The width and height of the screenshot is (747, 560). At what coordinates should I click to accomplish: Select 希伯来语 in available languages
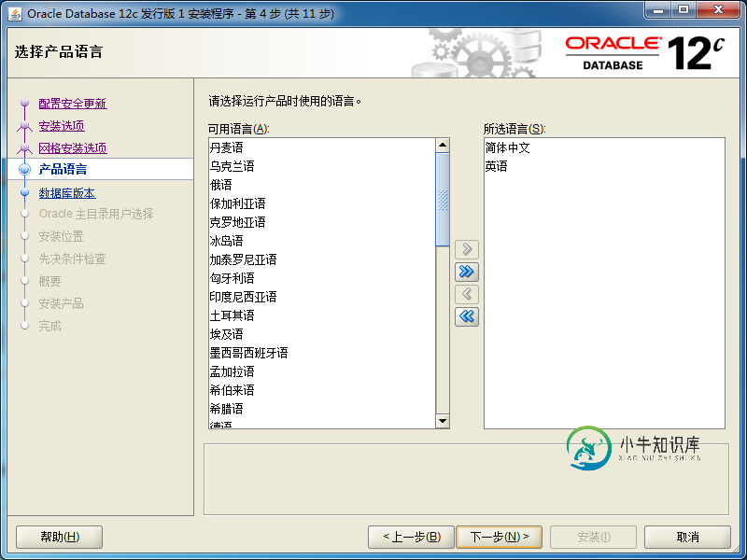tap(322, 390)
